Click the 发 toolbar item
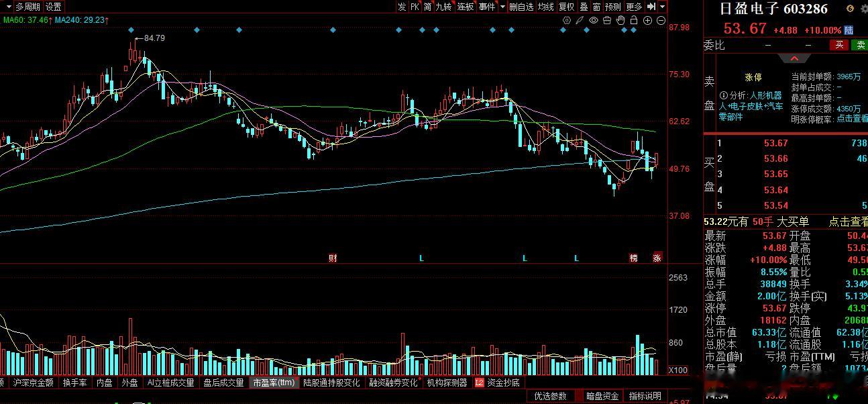This screenshot has width=868, height=404. (402, 6)
